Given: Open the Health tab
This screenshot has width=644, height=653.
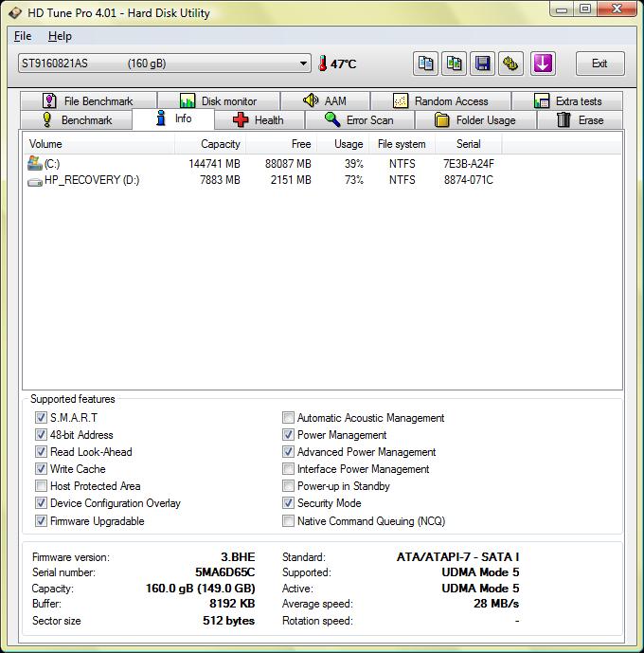Looking at the screenshot, I should coord(259,120).
